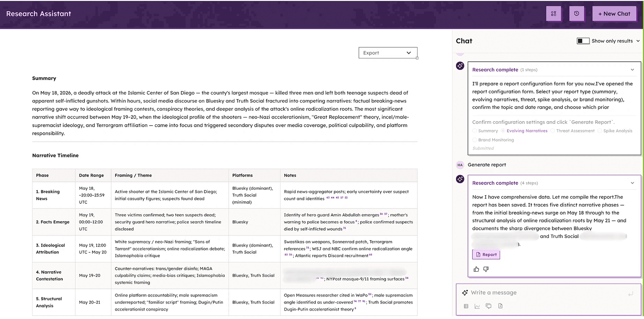Image resolution: width=644 pixels, height=319 pixels.
Task: Click the May 20–21 date range cell
Action: 93,302
